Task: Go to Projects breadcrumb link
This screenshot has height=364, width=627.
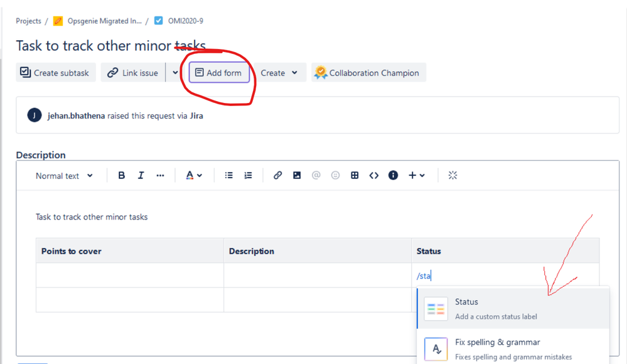Action: [x=28, y=21]
